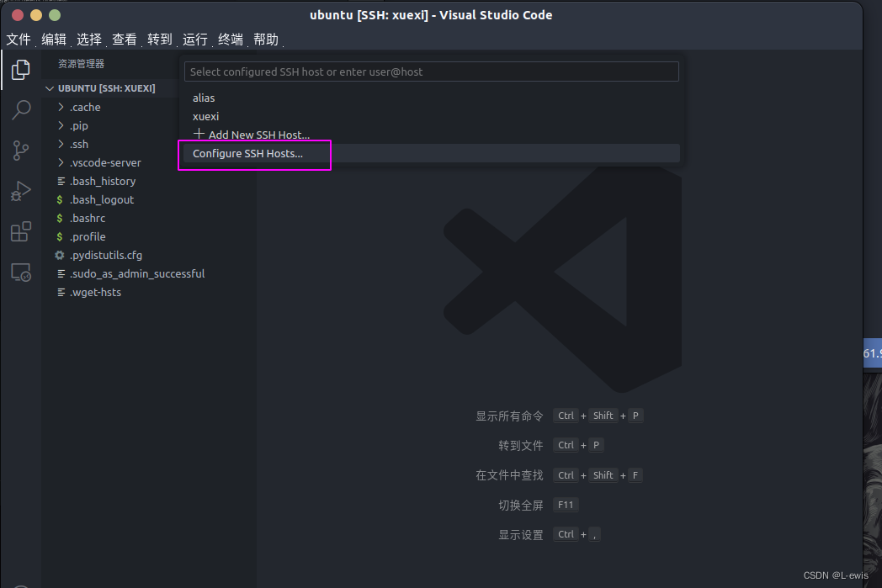Click the F11 key label

[566, 505]
